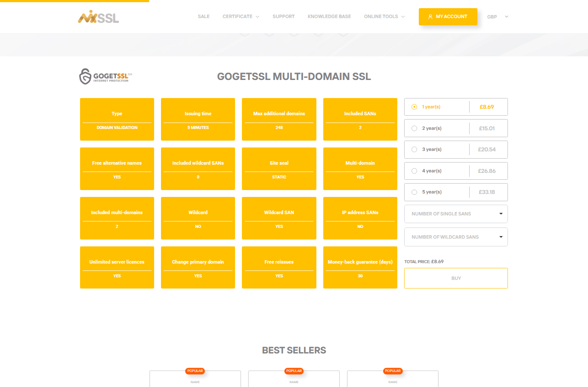This screenshot has height=387, width=588.
Task: Click the £26.86 price for 4 years
Action: tap(487, 171)
